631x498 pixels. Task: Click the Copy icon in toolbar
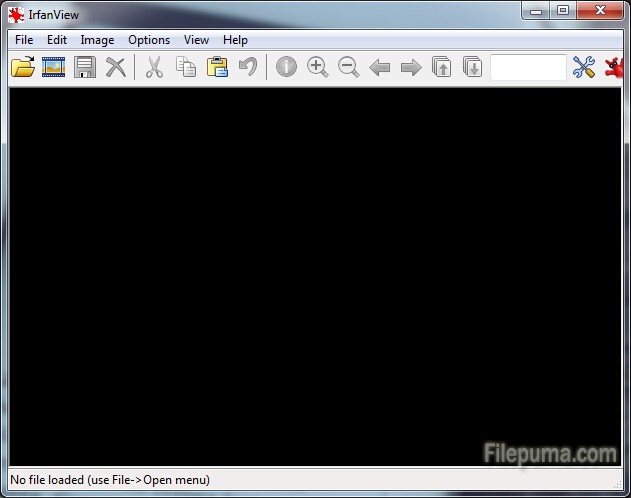pos(185,68)
